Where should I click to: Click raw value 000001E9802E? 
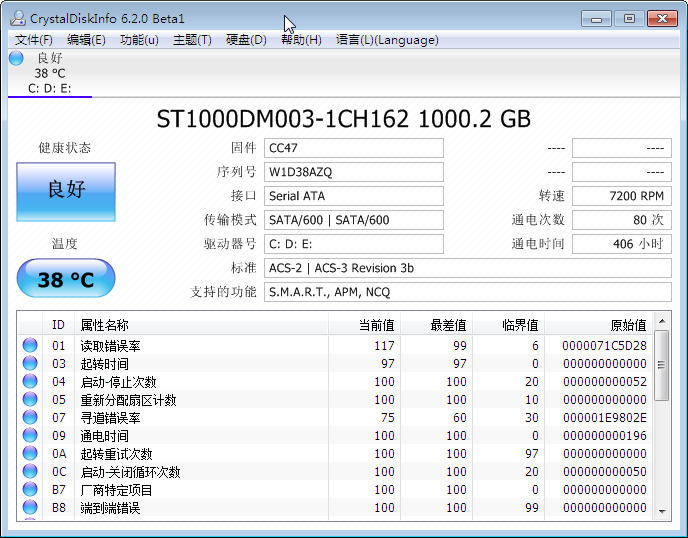[605, 418]
